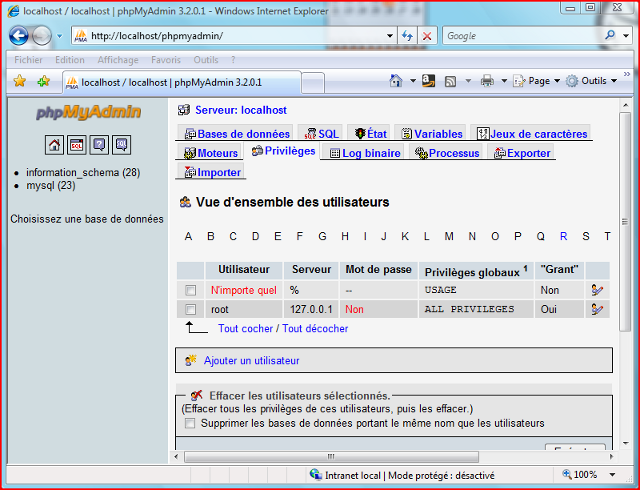Viewport: 640px width, 490px height.
Task: Switch to the Processus tab
Action: coord(447,153)
